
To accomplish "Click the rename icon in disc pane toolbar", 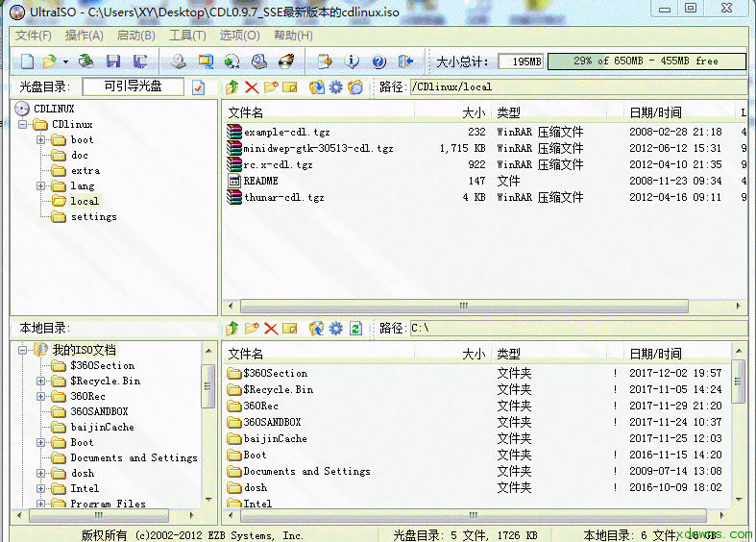I will (290, 87).
